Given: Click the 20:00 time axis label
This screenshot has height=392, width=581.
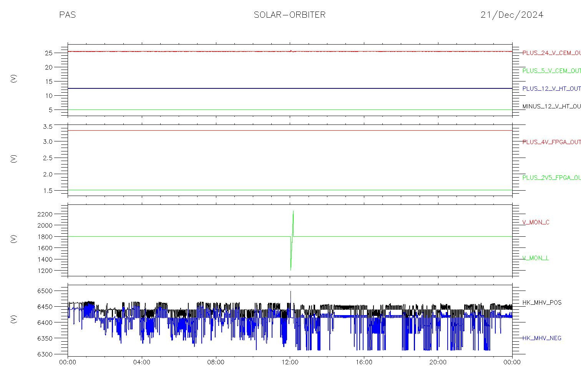Looking at the screenshot, I should pyautogui.click(x=438, y=362).
